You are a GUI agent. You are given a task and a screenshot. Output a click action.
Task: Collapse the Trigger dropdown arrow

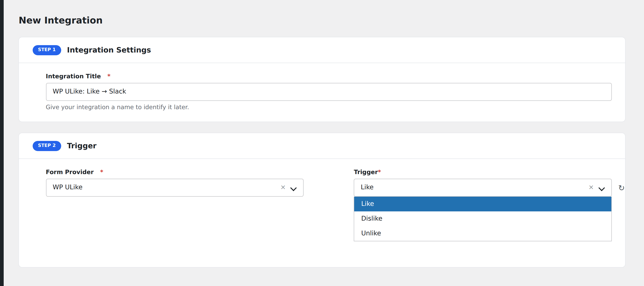coord(601,189)
